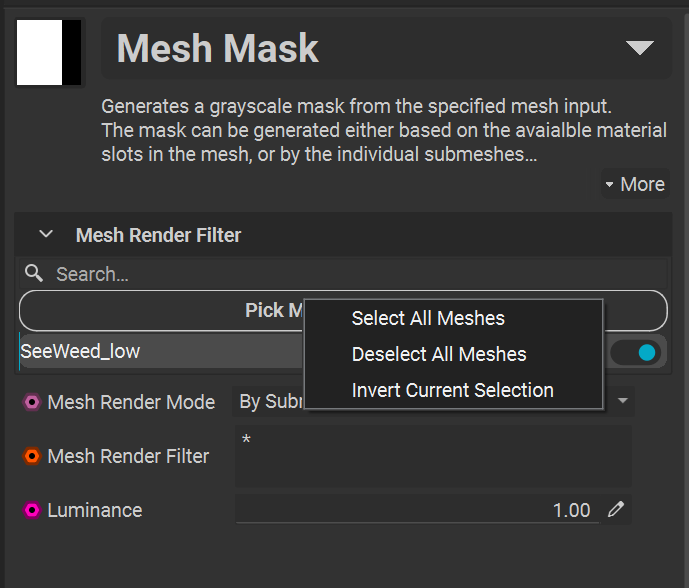Click the Mesh Render Mode label text

coord(131,402)
